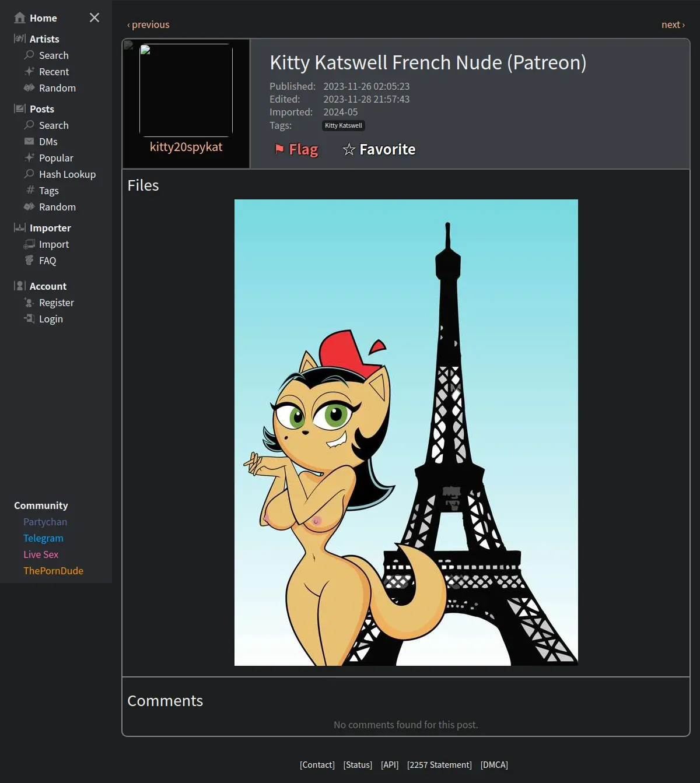Click the Account heading in the sidebar

pyautogui.click(x=48, y=286)
